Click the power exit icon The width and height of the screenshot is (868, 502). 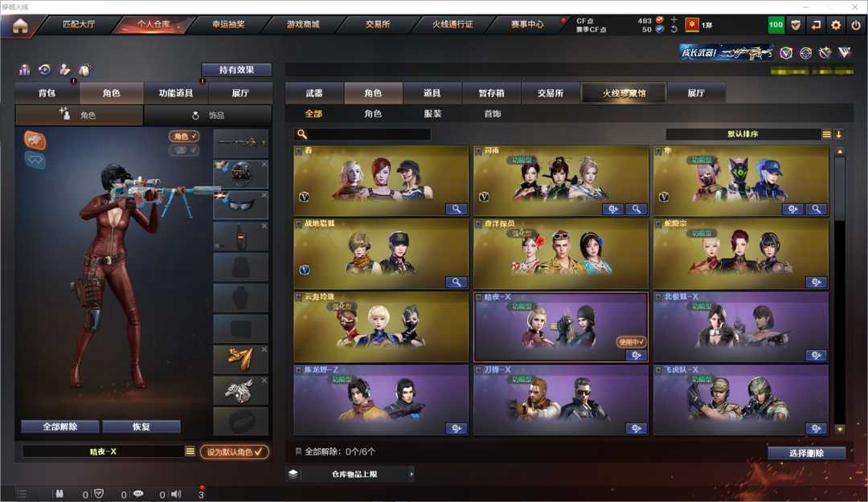[x=856, y=25]
